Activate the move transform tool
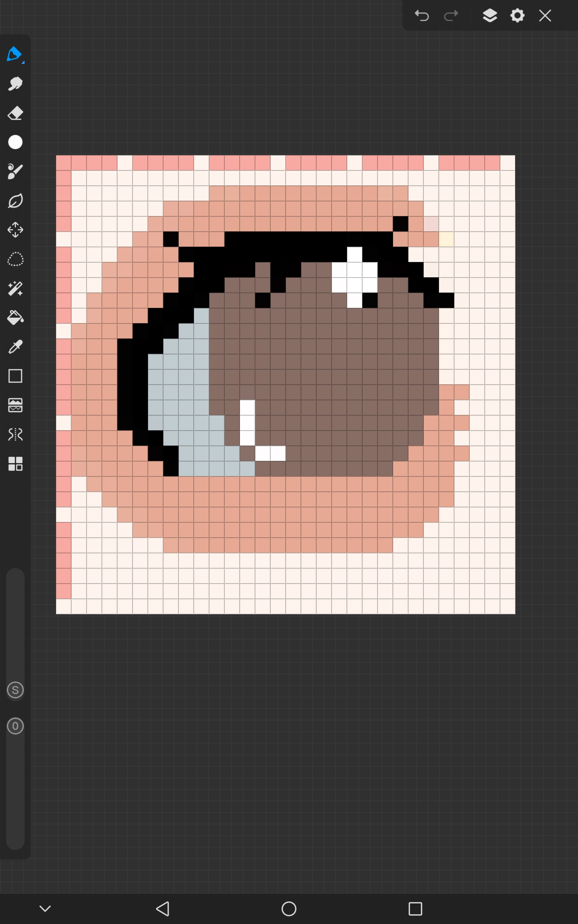 coord(15,230)
